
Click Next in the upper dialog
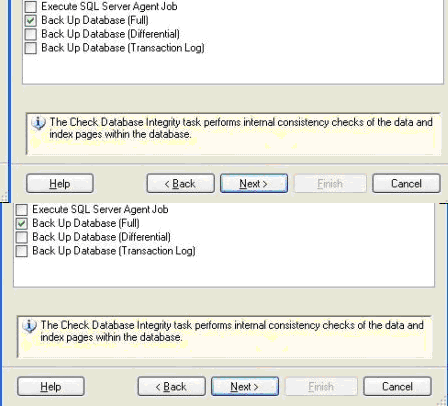(x=254, y=183)
